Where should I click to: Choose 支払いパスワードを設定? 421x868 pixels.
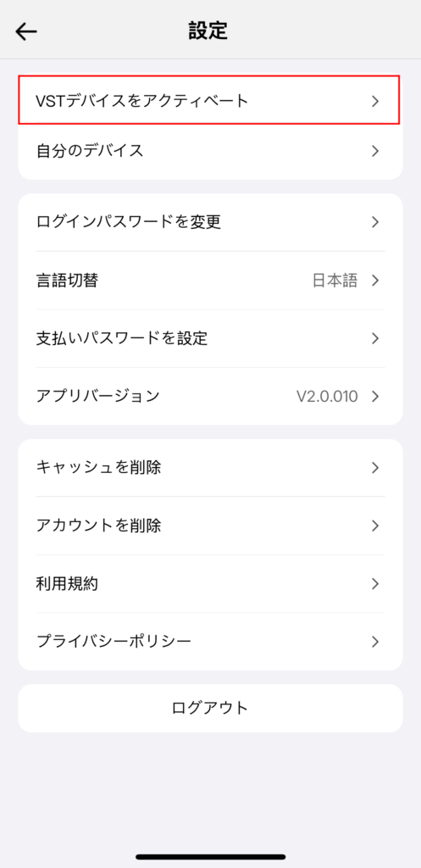(210, 338)
